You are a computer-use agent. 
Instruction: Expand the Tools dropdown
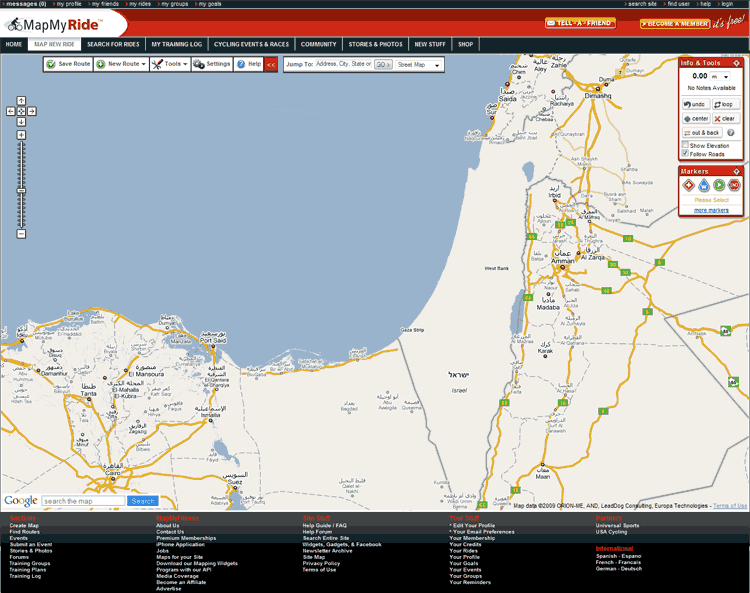[185, 64]
